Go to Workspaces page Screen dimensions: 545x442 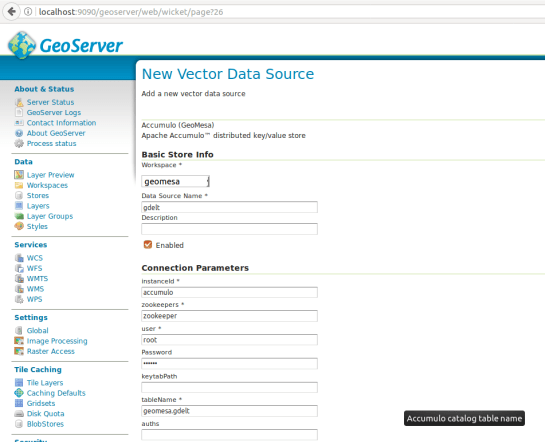click(47, 185)
